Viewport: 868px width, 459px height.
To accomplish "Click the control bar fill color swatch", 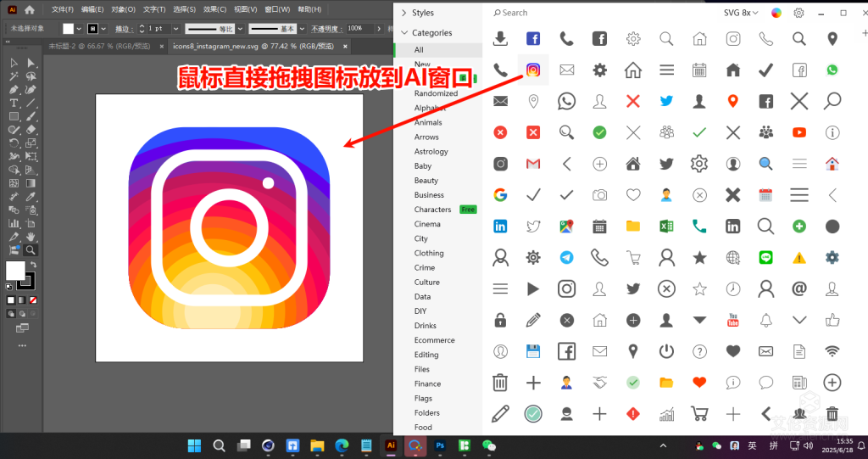I will point(68,28).
